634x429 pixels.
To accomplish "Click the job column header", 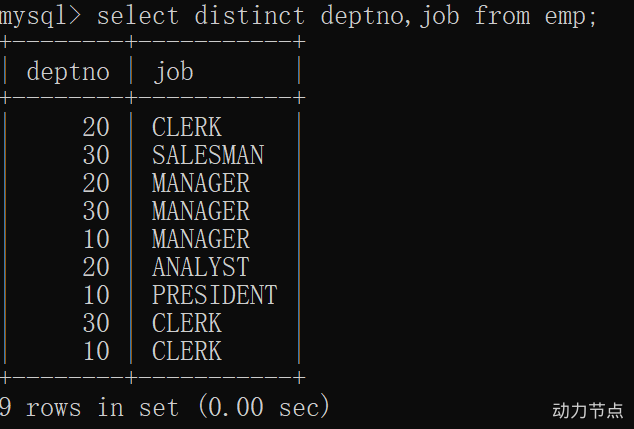I will pos(173,72).
